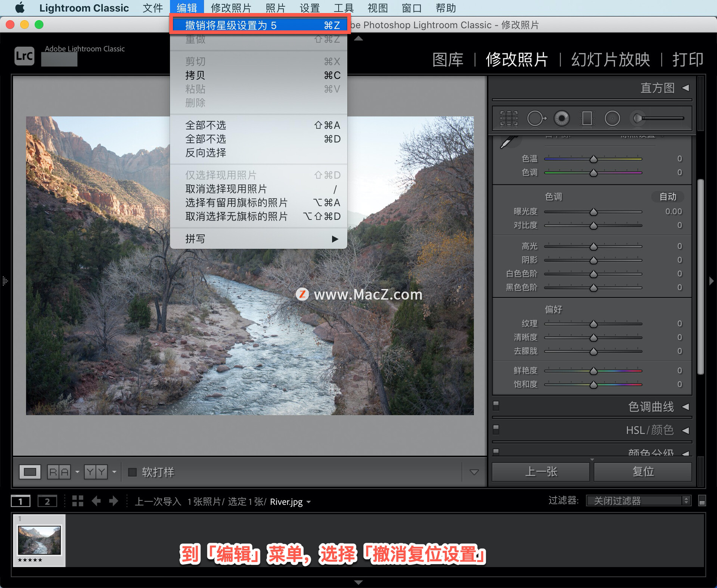Screen dimensions: 717x588
Task: Expand the Tone Curve panel
Action: [x=686, y=407]
